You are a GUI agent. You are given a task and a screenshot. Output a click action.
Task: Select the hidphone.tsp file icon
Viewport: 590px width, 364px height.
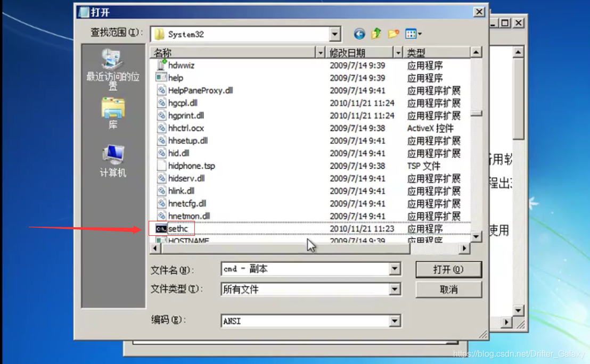(x=161, y=166)
